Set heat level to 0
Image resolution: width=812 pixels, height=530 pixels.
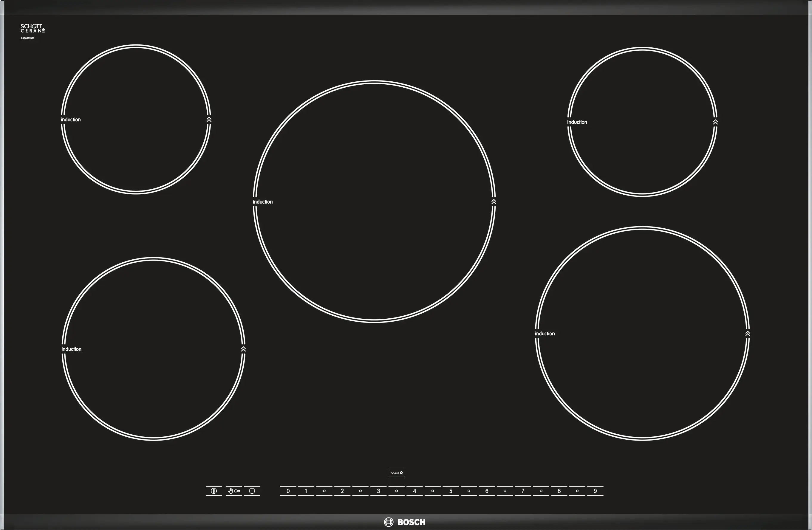point(288,491)
